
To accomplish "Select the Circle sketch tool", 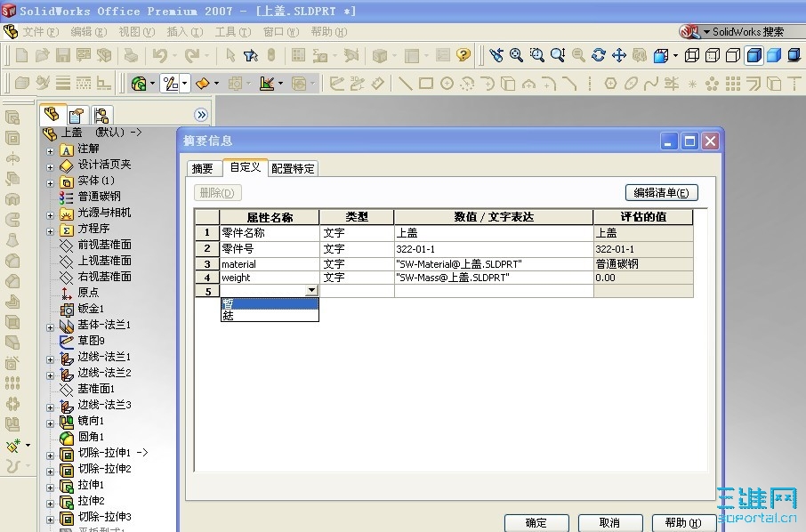I will 447,83.
